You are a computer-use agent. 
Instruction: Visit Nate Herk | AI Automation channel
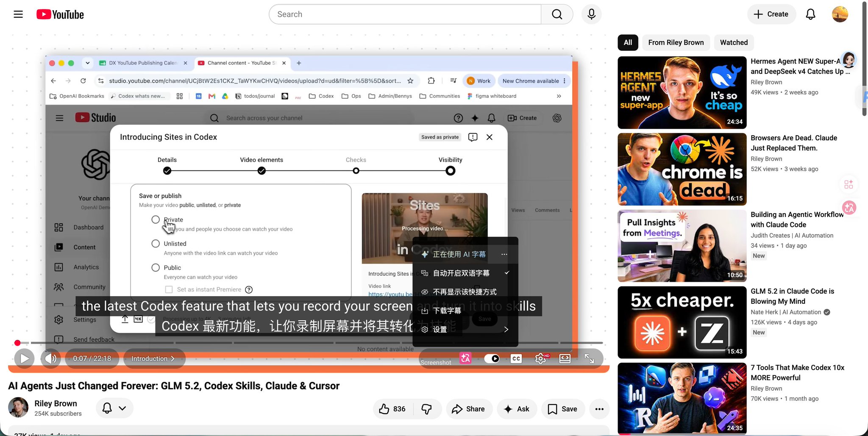coord(786,312)
